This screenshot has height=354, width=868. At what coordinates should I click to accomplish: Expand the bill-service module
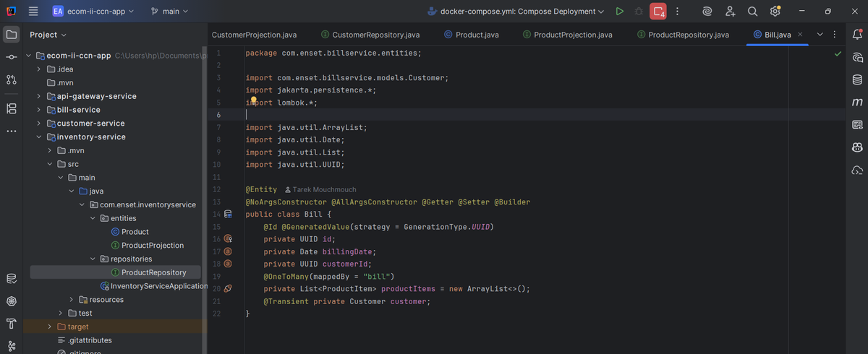pyautogui.click(x=39, y=110)
